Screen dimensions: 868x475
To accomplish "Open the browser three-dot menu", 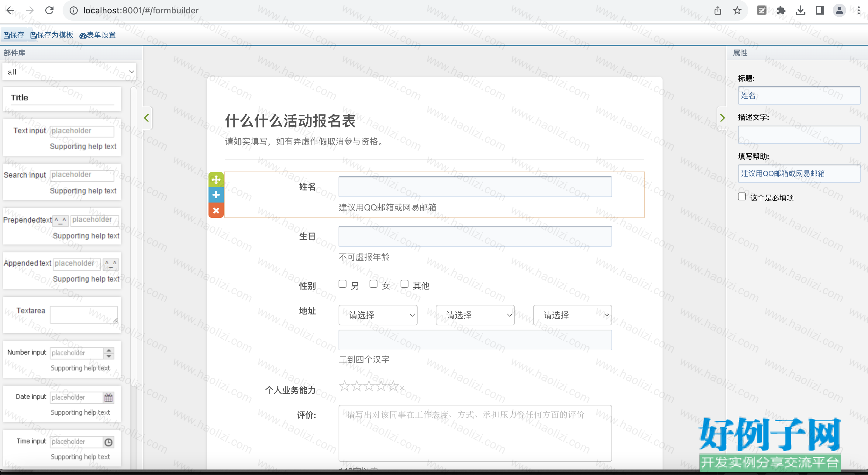I will (859, 10).
